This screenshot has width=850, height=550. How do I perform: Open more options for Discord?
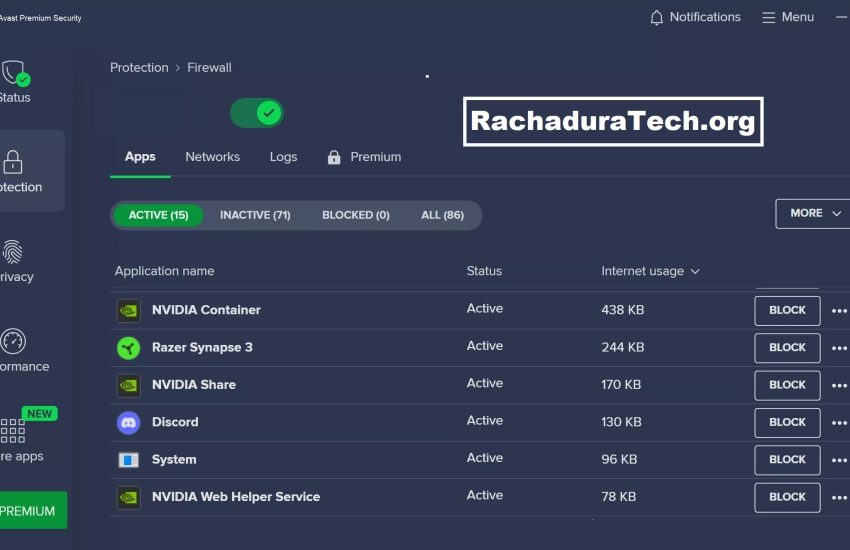839,423
